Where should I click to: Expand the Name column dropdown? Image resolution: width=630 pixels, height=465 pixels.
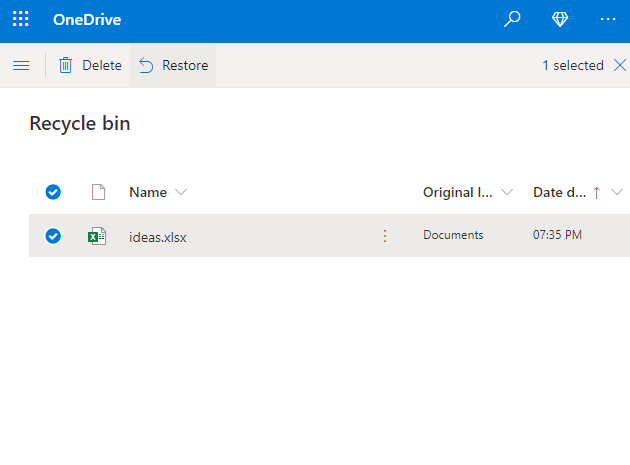[x=181, y=192]
